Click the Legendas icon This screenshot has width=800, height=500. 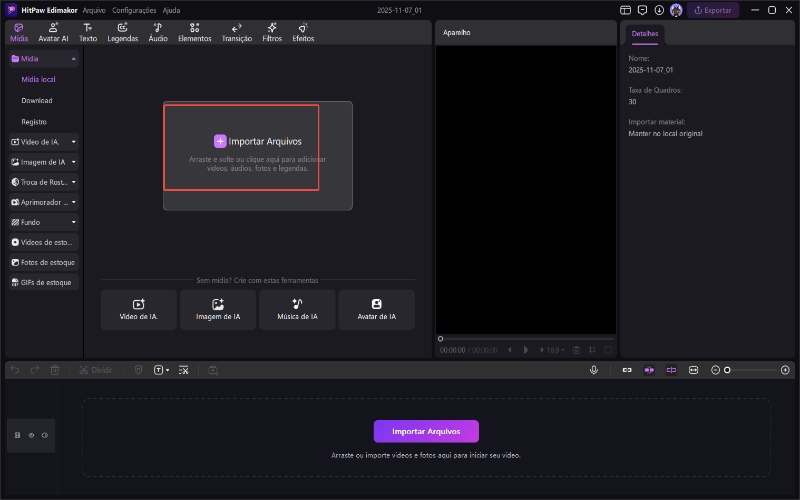coord(122,32)
